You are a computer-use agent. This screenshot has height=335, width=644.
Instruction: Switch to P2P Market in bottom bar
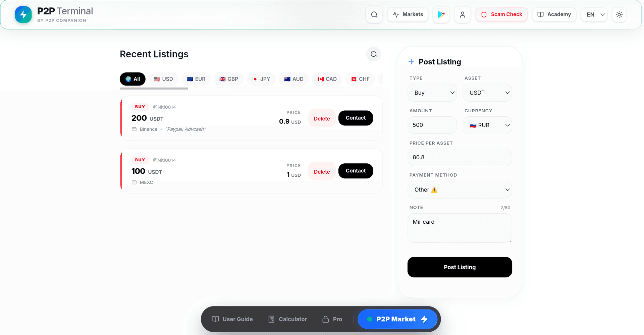[x=397, y=319]
